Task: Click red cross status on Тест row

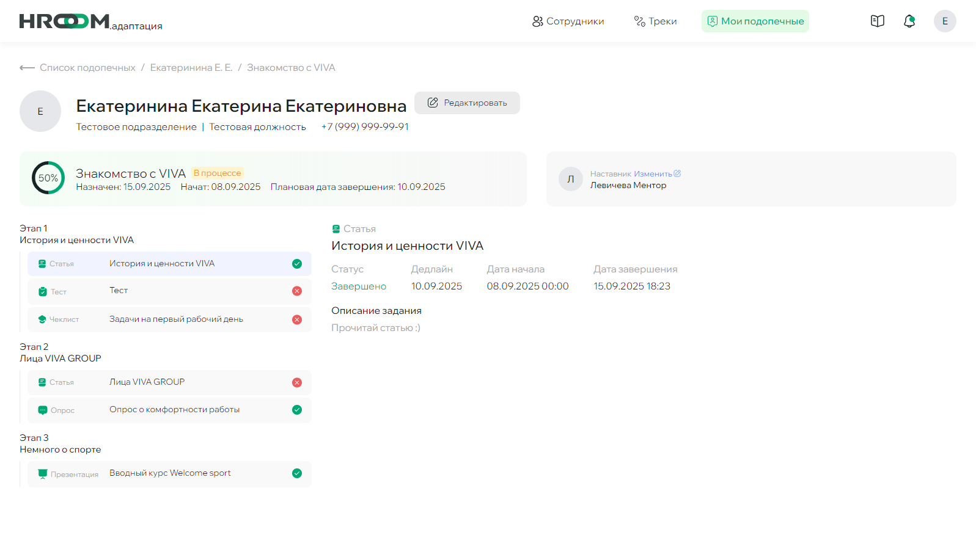Action: (297, 291)
